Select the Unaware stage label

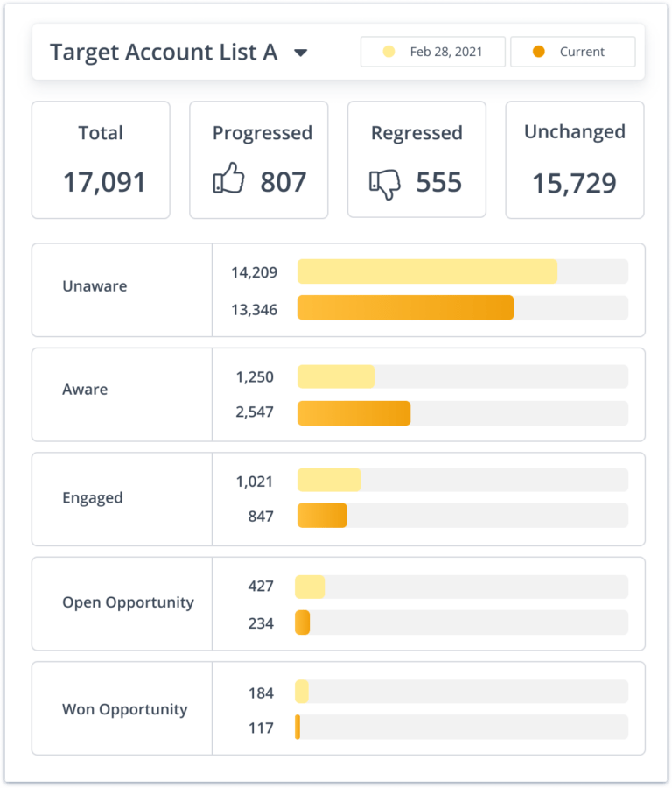pyautogui.click(x=94, y=285)
